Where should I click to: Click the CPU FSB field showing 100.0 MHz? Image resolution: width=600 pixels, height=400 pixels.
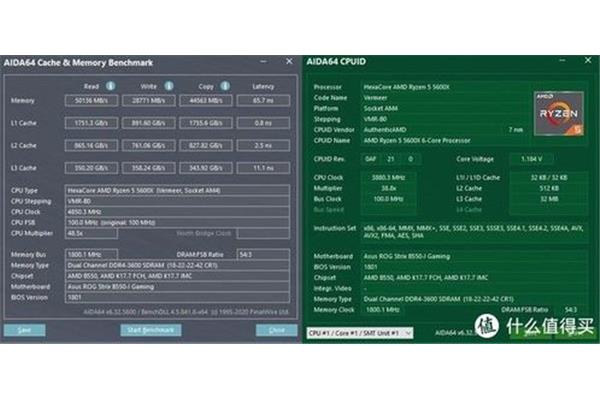click(x=177, y=222)
